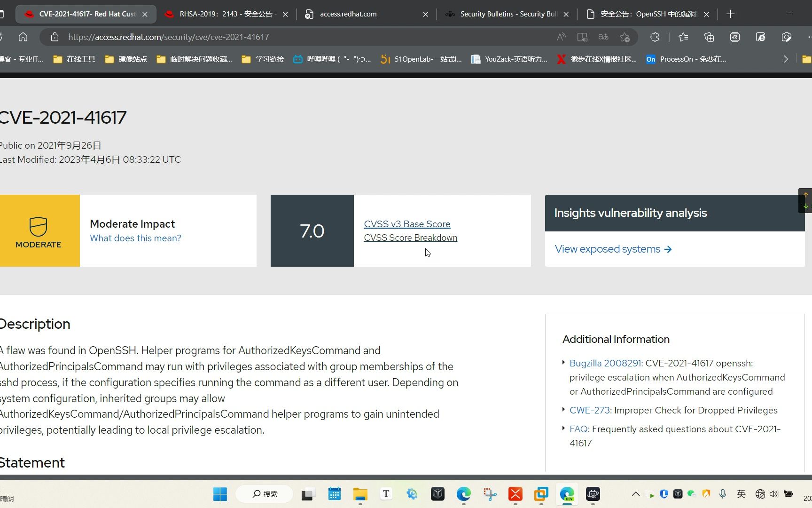Open the Read Aloud icon in address bar
The image size is (812, 508).
561,37
